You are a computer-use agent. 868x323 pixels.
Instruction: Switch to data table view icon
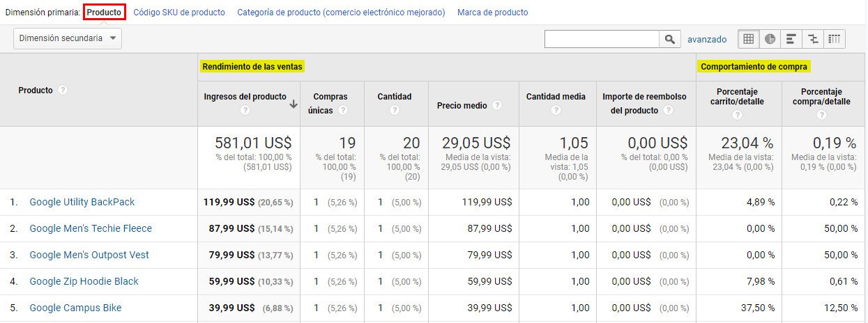(x=749, y=39)
